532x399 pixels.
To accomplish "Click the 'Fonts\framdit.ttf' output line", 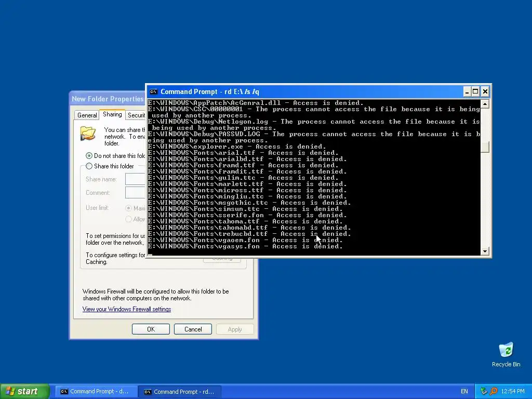I will (x=247, y=171).
